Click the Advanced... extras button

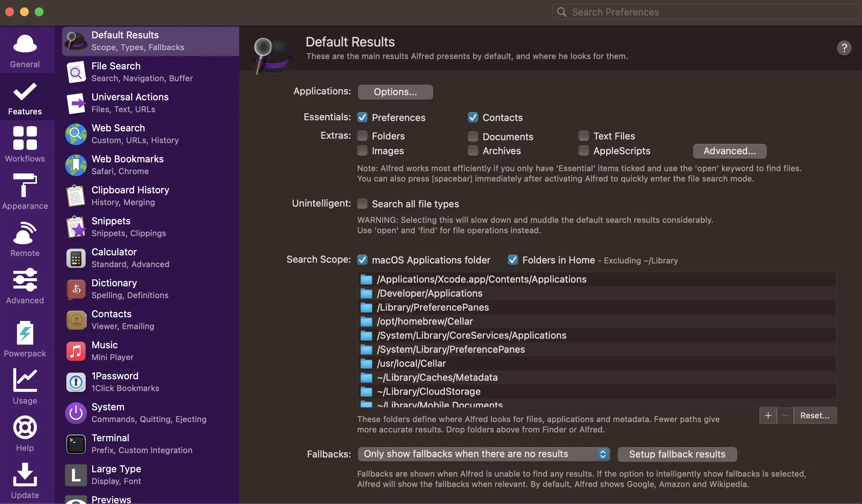(x=730, y=151)
